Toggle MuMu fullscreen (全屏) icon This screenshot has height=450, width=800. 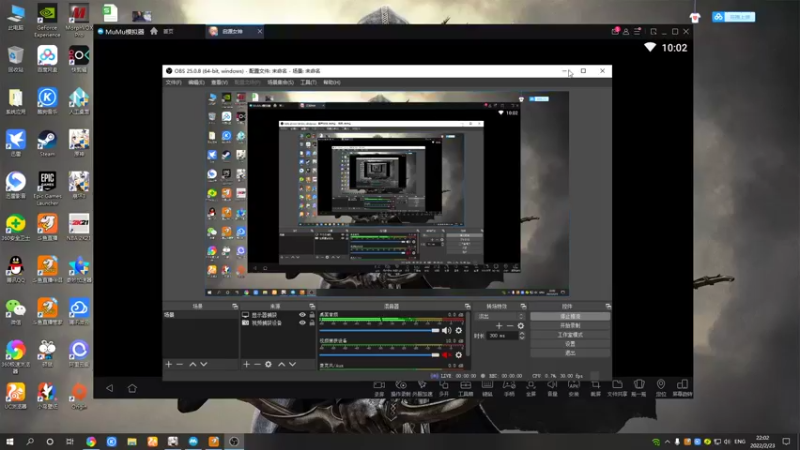pos(531,388)
